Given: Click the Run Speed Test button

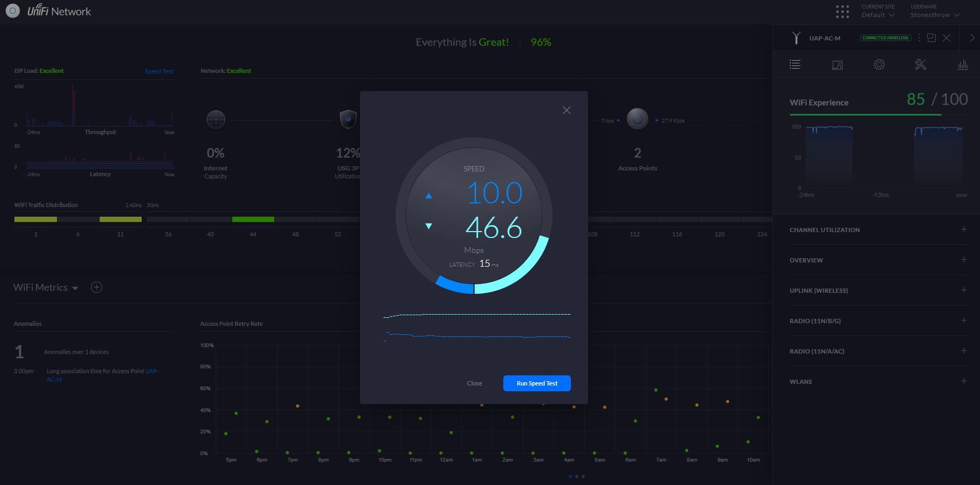Looking at the screenshot, I should tap(537, 383).
